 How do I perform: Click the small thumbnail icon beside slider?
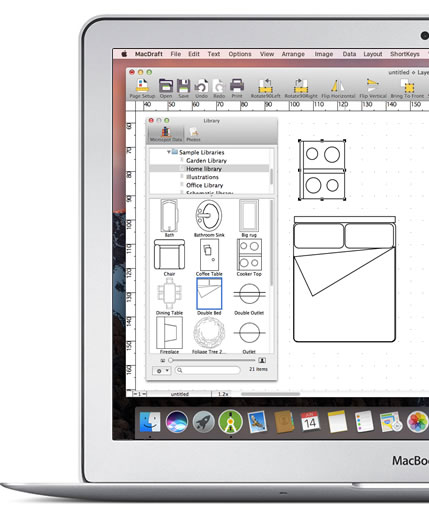click(x=163, y=360)
